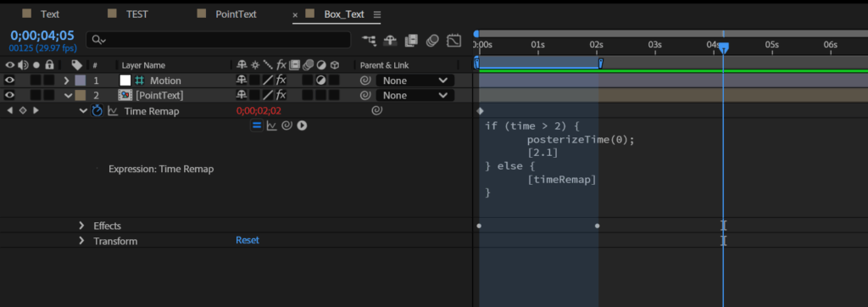Open the PointText layer parent None dropdown
The image size is (868, 307).
tap(415, 95)
